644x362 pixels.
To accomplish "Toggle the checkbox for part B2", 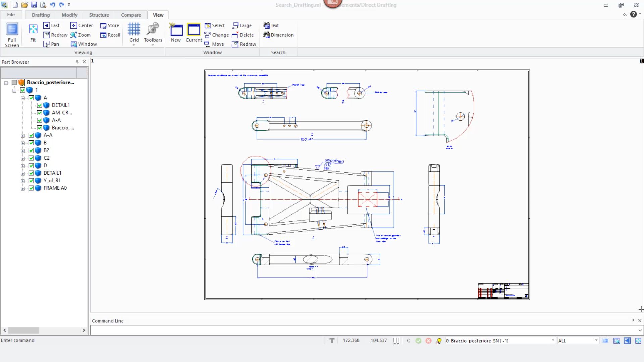I will [31, 150].
